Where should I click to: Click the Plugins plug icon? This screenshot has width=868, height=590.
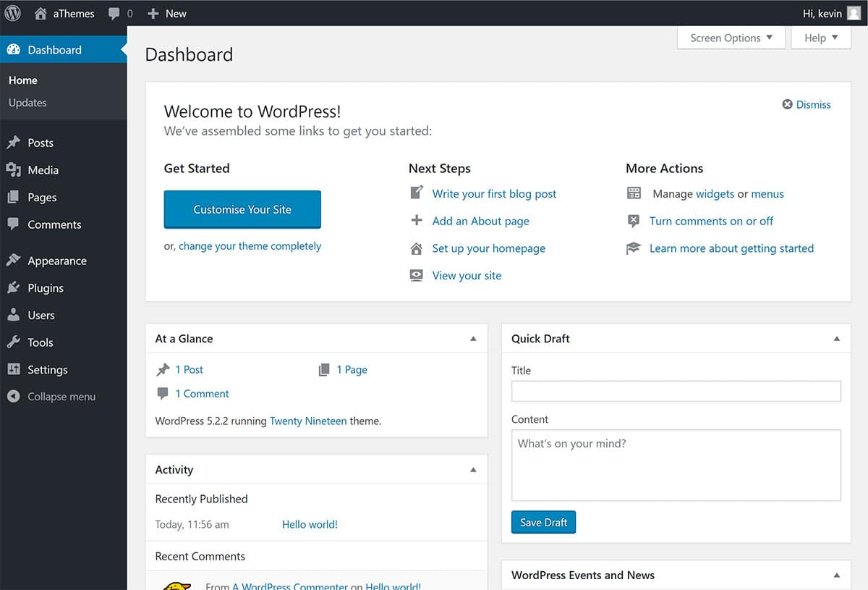[13, 288]
